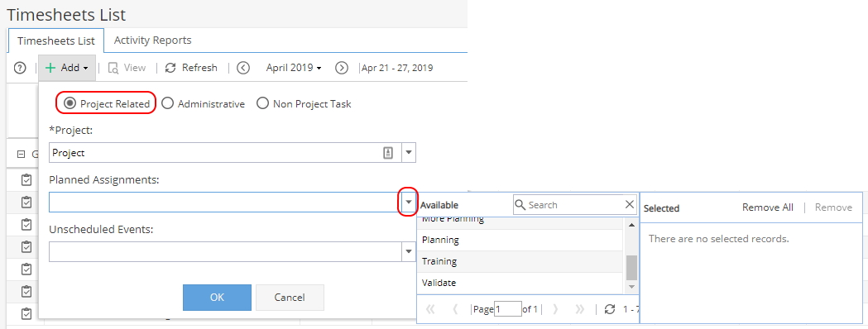Open the April 2019 month picker
This screenshot has width=868, height=329.
[x=294, y=68]
